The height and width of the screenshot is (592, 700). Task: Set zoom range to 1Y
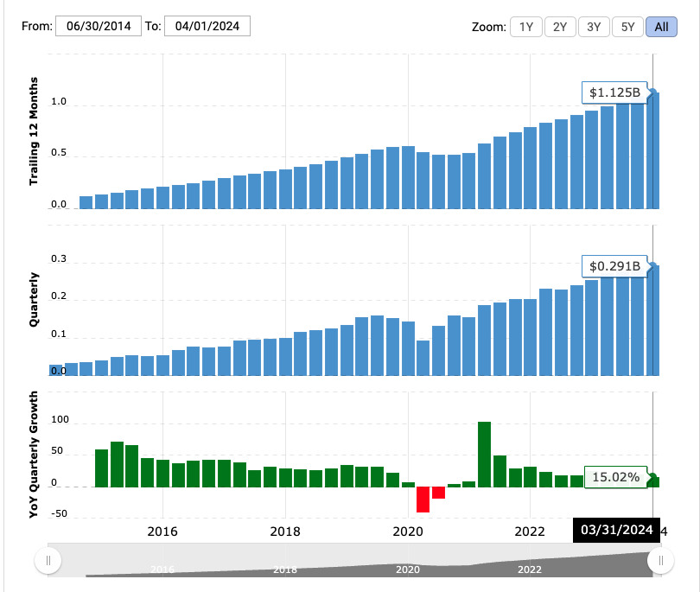click(x=526, y=27)
